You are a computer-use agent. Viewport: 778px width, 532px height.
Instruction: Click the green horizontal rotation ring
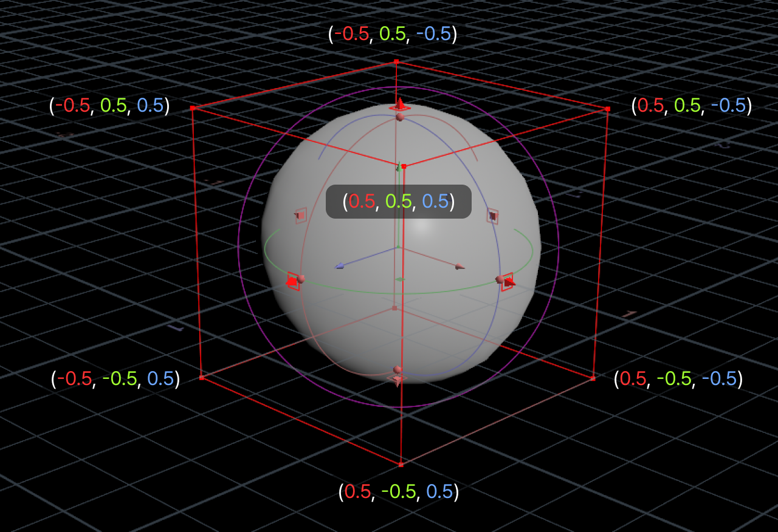(398, 294)
